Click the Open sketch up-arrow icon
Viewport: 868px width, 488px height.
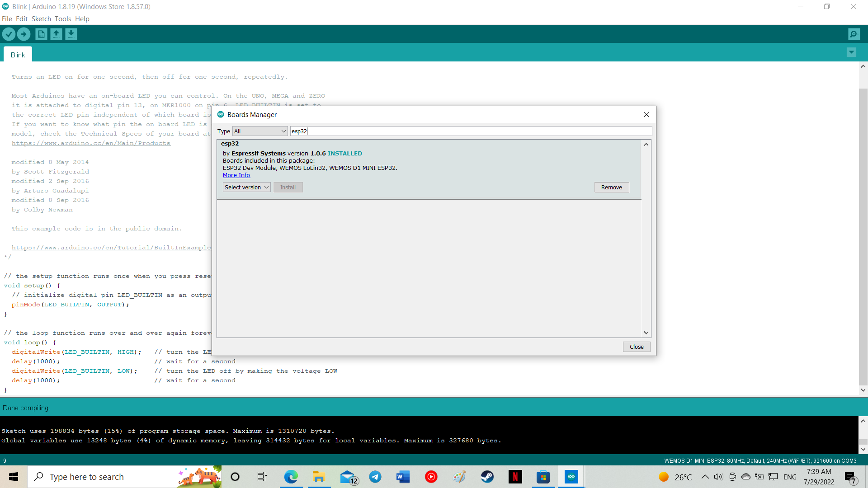click(56, 34)
